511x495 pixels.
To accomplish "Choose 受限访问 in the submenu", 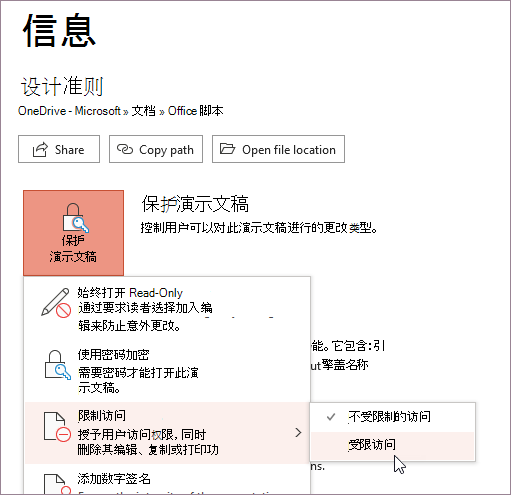I will (392, 446).
